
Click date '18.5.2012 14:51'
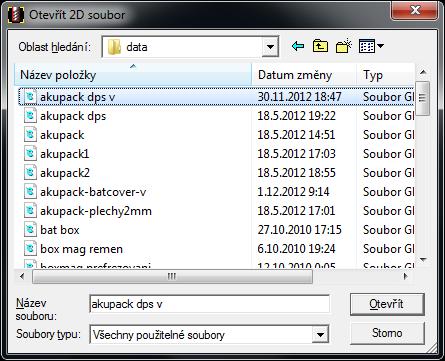(296, 135)
